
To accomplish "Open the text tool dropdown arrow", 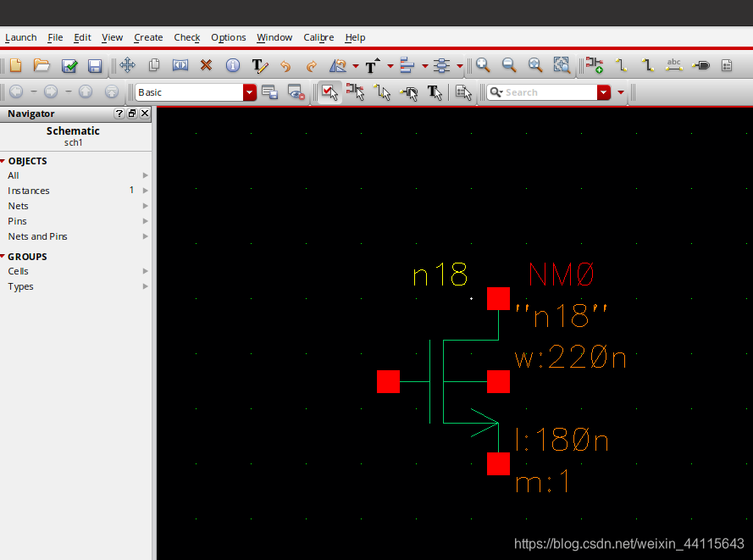I will (390, 66).
